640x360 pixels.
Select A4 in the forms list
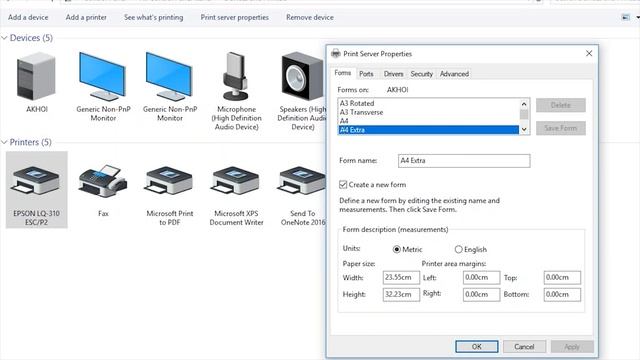click(x=429, y=121)
